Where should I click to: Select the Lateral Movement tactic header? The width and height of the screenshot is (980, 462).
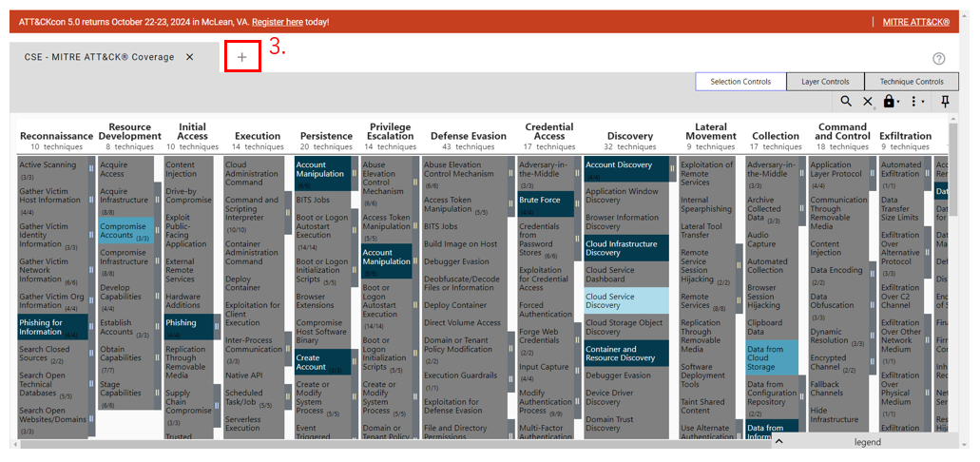[711, 131]
